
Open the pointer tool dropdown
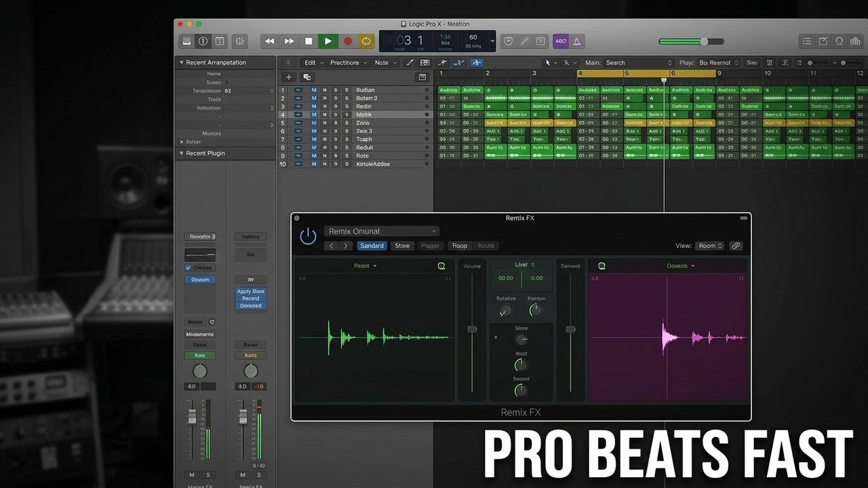(551, 62)
